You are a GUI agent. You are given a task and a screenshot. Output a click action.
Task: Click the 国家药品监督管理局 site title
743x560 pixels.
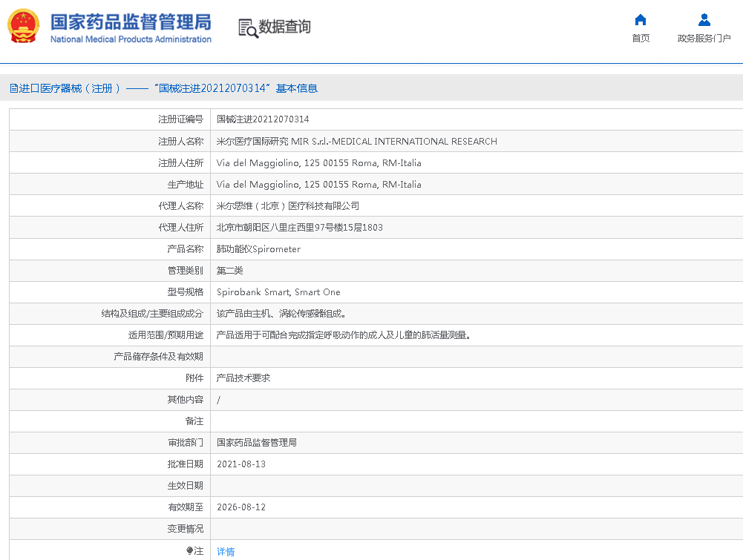tap(131, 22)
